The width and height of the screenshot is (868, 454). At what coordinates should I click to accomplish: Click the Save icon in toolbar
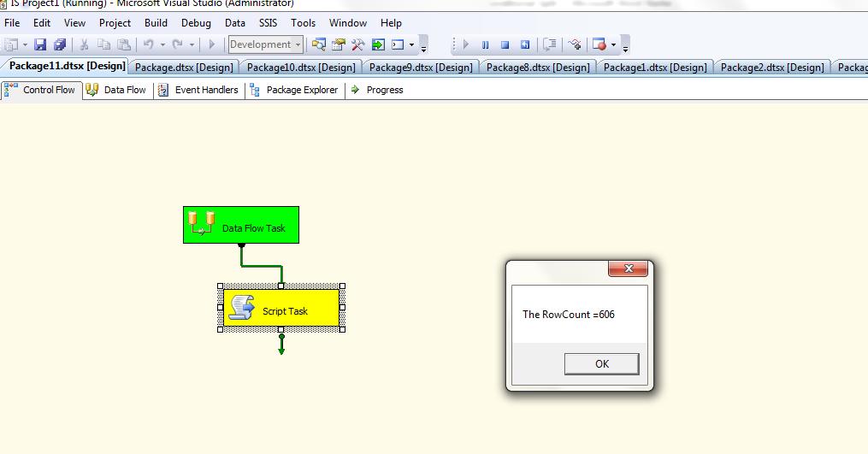pyautogui.click(x=40, y=44)
